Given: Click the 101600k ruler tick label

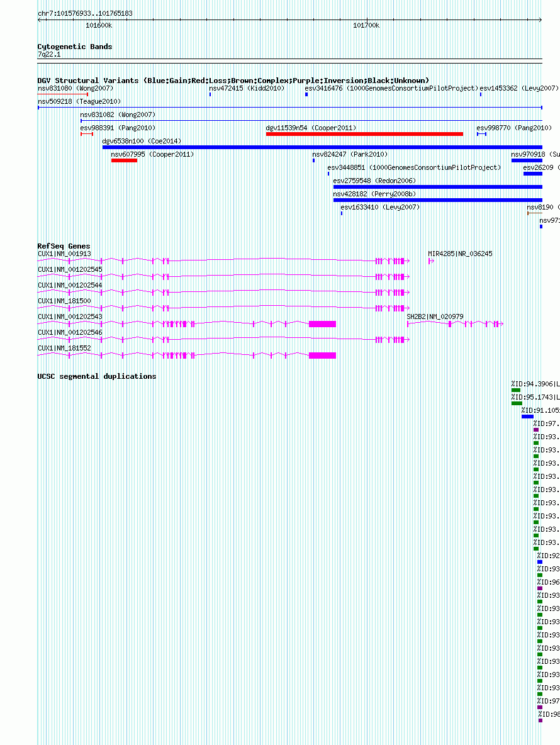Looking at the screenshot, I should [99, 25].
